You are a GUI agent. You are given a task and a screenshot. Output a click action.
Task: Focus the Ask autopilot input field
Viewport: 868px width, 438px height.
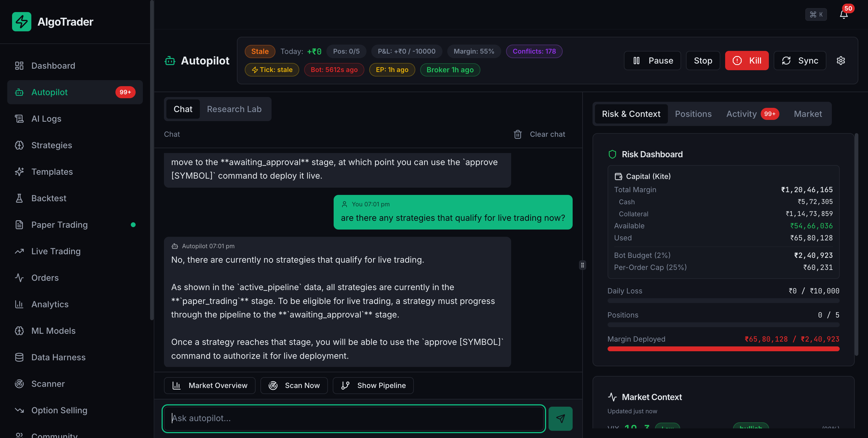[354, 418]
